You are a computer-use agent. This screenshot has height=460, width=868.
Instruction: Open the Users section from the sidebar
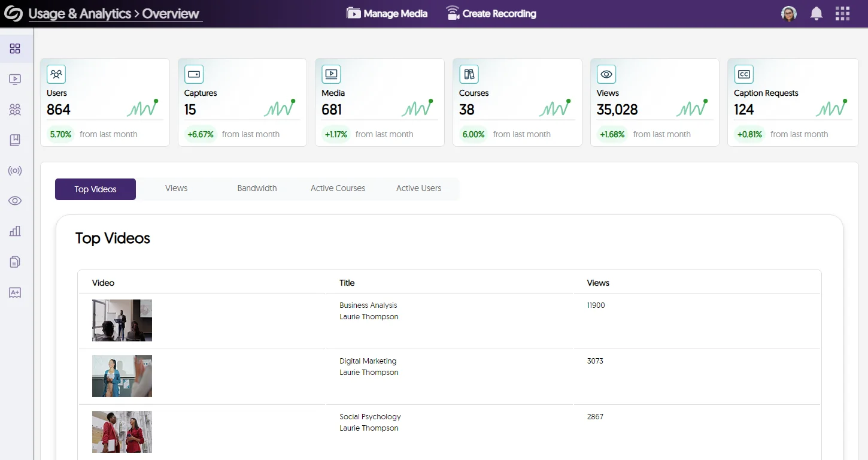click(x=15, y=110)
